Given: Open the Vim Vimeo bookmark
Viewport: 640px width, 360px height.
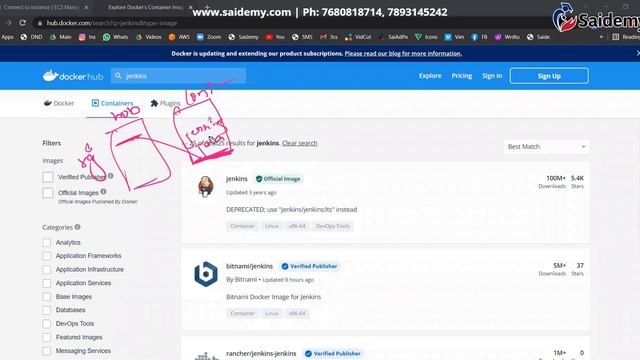Looking at the screenshot, I should tap(454, 37).
